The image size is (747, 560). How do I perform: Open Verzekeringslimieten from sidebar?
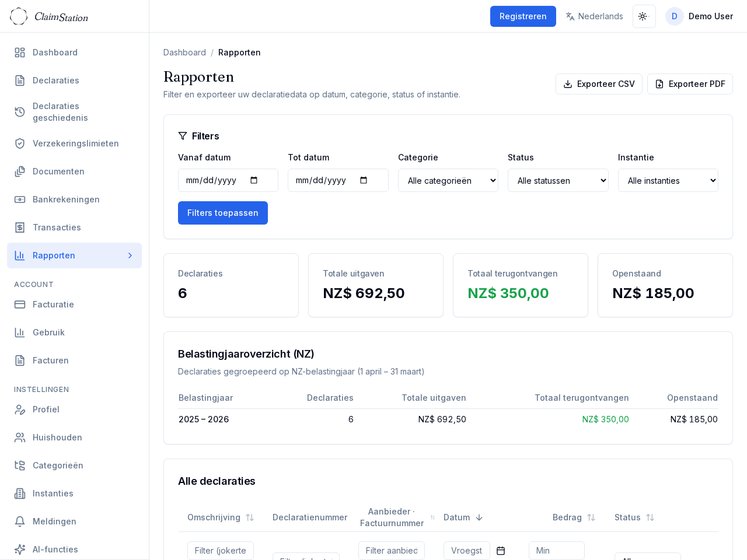pos(75,143)
